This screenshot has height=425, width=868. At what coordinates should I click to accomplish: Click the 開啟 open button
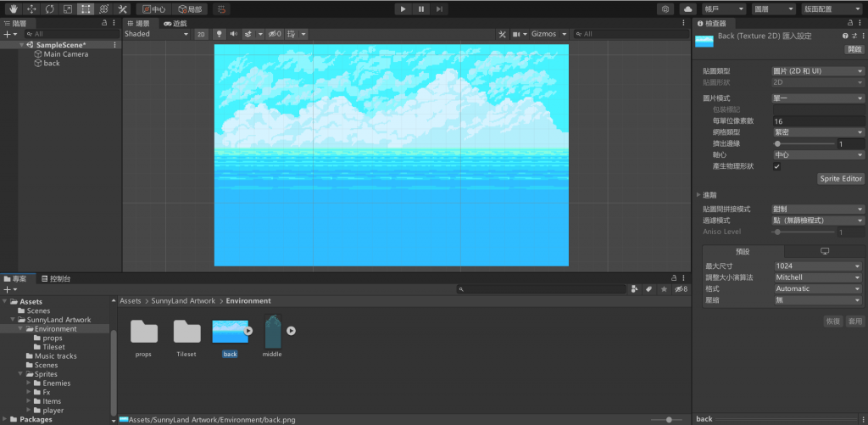pos(854,49)
